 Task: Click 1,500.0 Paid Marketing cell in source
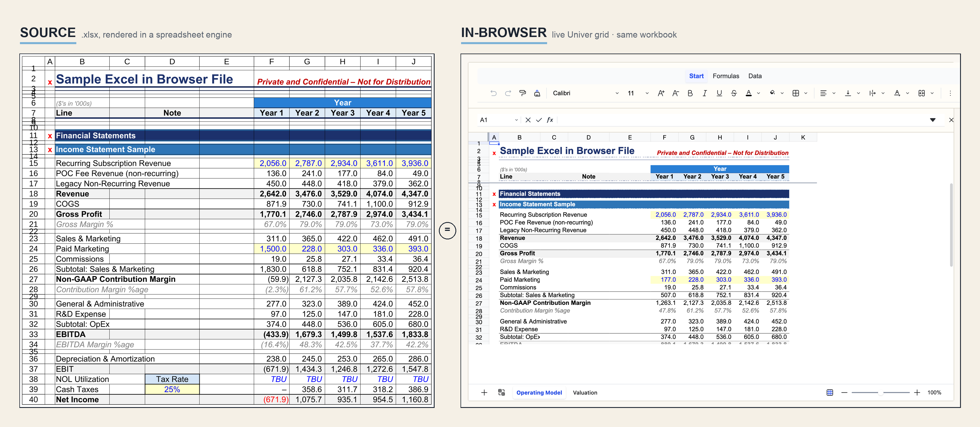click(x=272, y=249)
